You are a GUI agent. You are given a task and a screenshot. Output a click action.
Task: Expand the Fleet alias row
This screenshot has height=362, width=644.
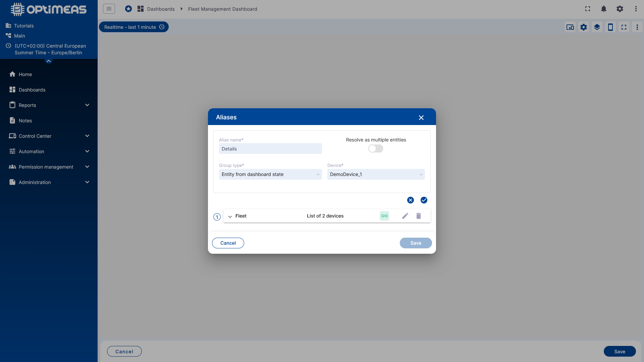coord(230,217)
